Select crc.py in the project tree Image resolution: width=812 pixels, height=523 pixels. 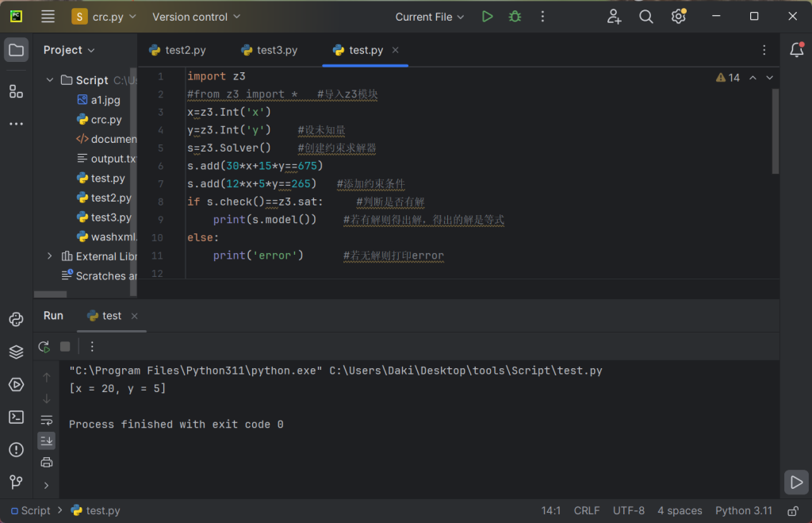coord(105,120)
